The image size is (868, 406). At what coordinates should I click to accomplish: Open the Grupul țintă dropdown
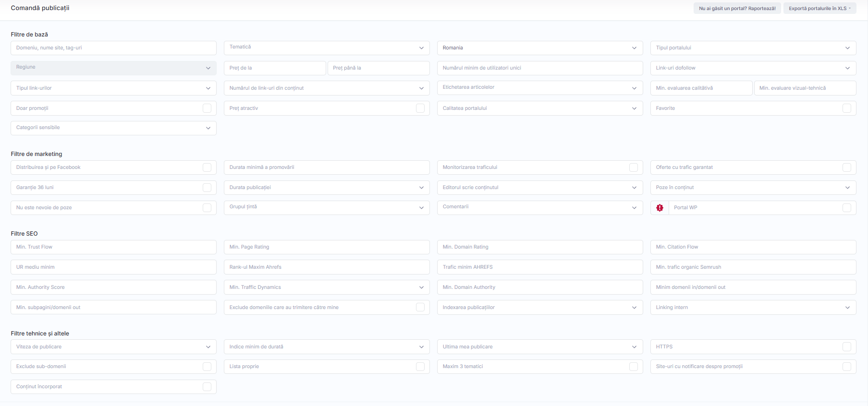click(327, 208)
